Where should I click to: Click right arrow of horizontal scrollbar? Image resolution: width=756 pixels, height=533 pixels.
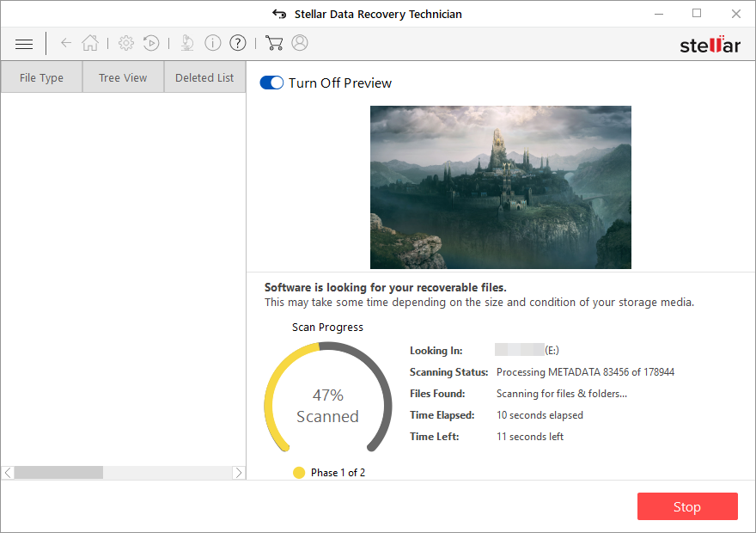click(239, 473)
